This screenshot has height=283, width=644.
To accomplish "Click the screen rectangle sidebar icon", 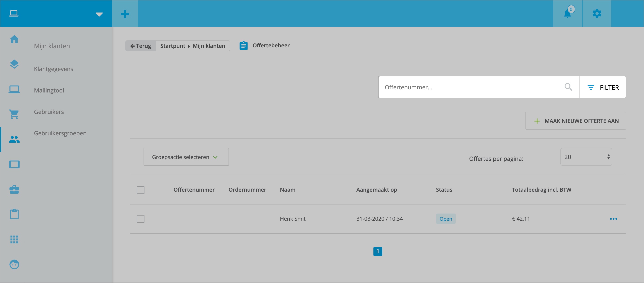I will (14, 164).
